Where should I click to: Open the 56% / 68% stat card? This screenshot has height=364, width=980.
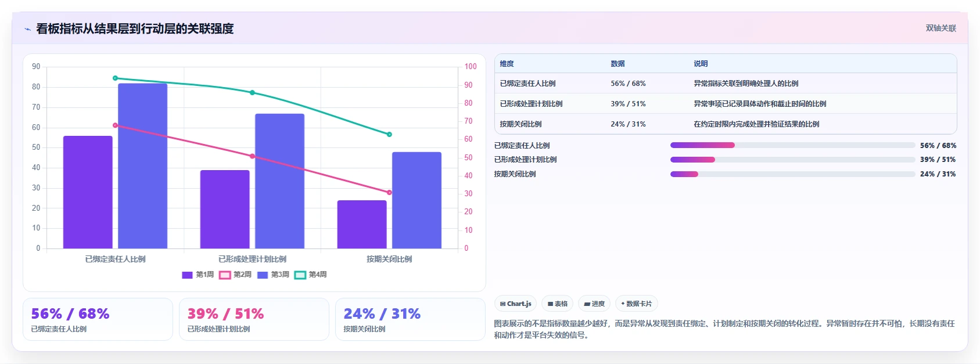(98, 319)
